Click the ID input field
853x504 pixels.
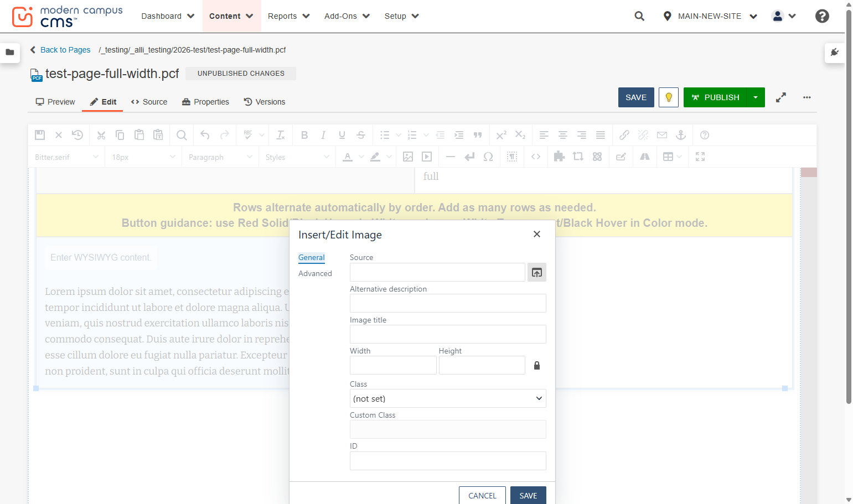pos(448,461)
